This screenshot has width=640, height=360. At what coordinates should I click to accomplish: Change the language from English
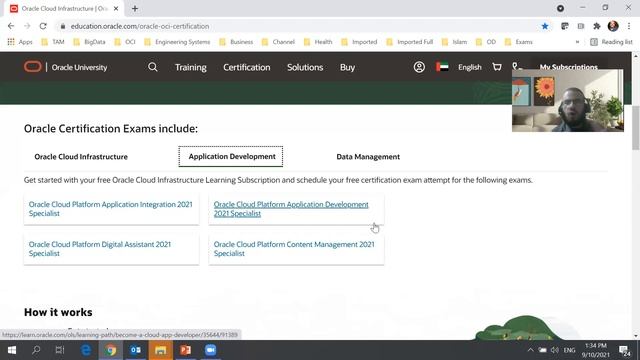coord(469,67)
